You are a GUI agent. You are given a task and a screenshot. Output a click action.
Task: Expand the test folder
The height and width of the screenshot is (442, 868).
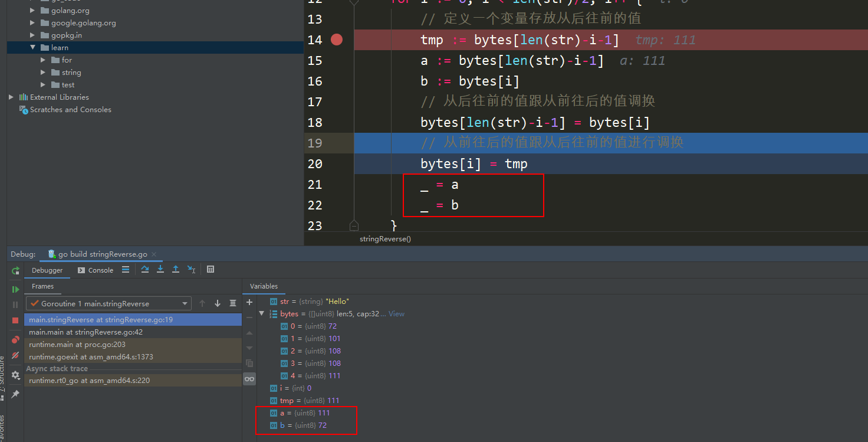[43, 85]
